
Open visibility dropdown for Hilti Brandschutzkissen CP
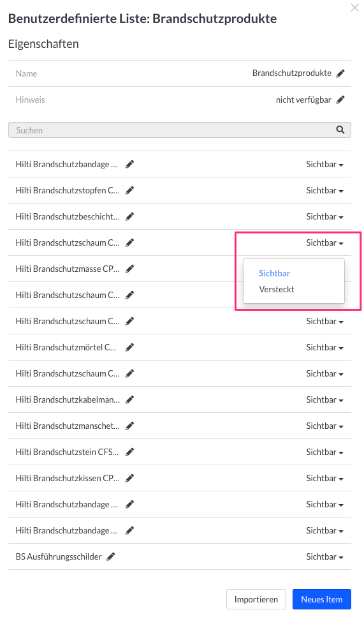coord(324,478)
